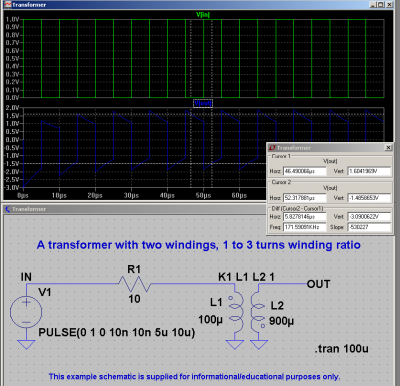Click the Freq value field
400x386 pixels.
click(x=305, y=227)
